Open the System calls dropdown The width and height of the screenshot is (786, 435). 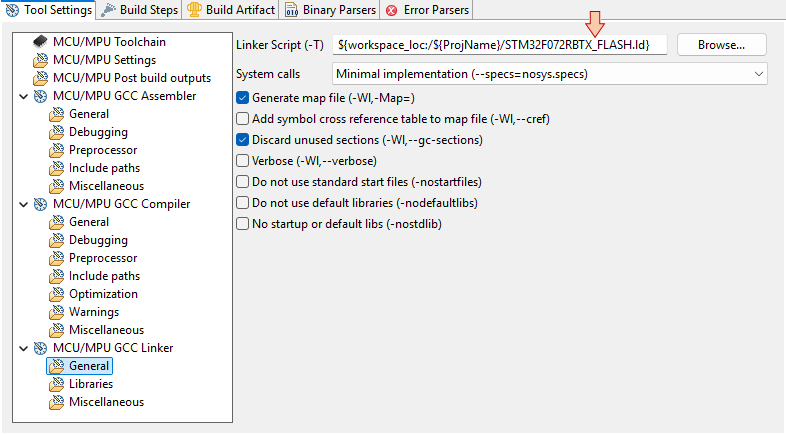(x=549, y=74)
